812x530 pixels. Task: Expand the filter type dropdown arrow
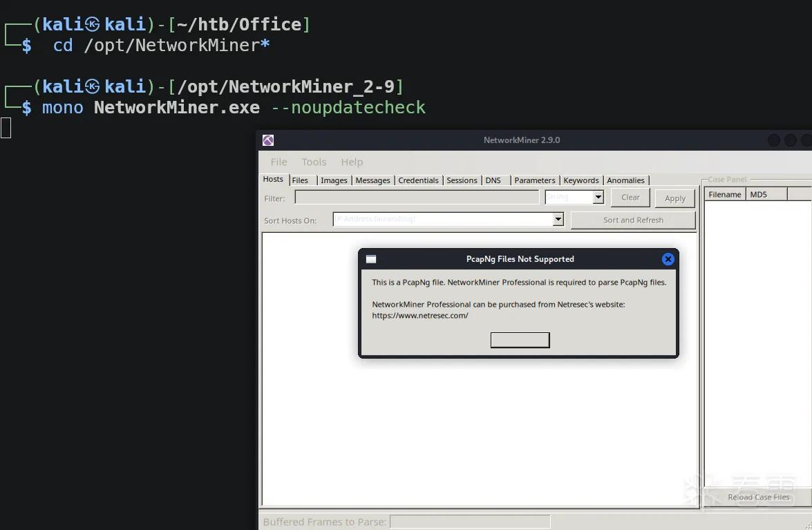click(x=598, y=197)
